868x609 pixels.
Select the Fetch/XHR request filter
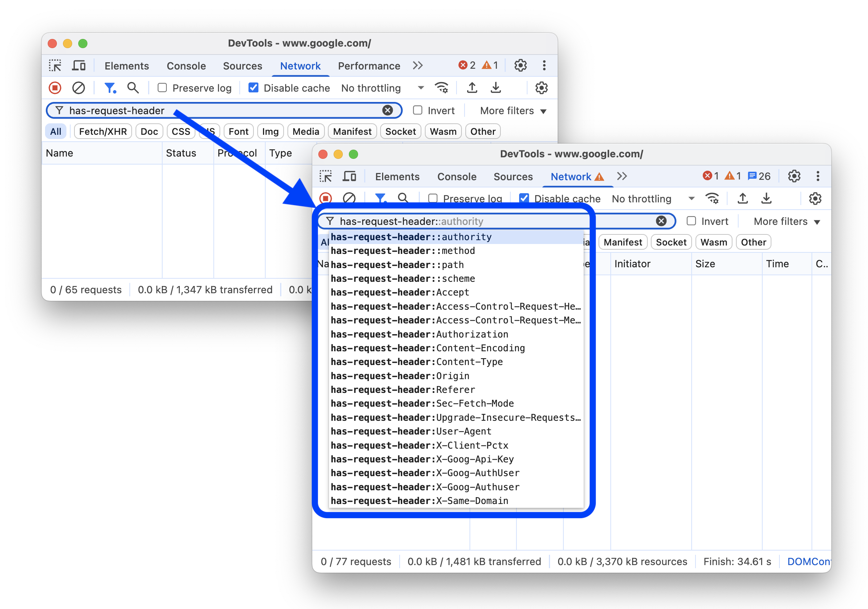tap(103, 131)
